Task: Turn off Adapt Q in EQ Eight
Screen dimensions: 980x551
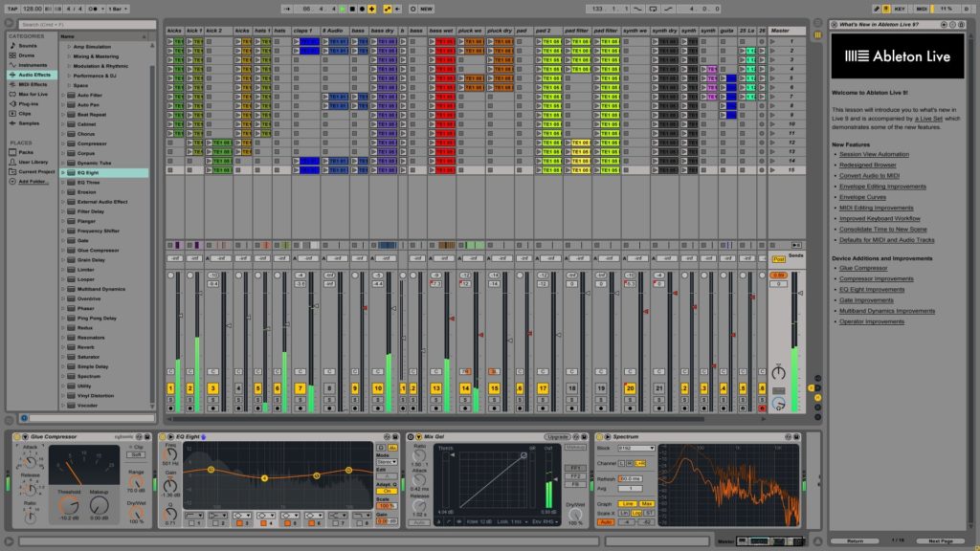Action: point(387,490)
